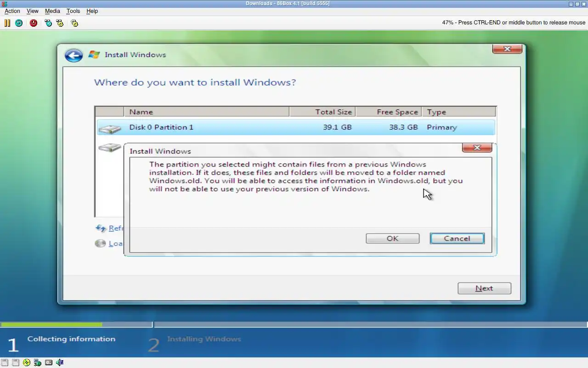Click the green setup progress bar

[x=51, y=325]
